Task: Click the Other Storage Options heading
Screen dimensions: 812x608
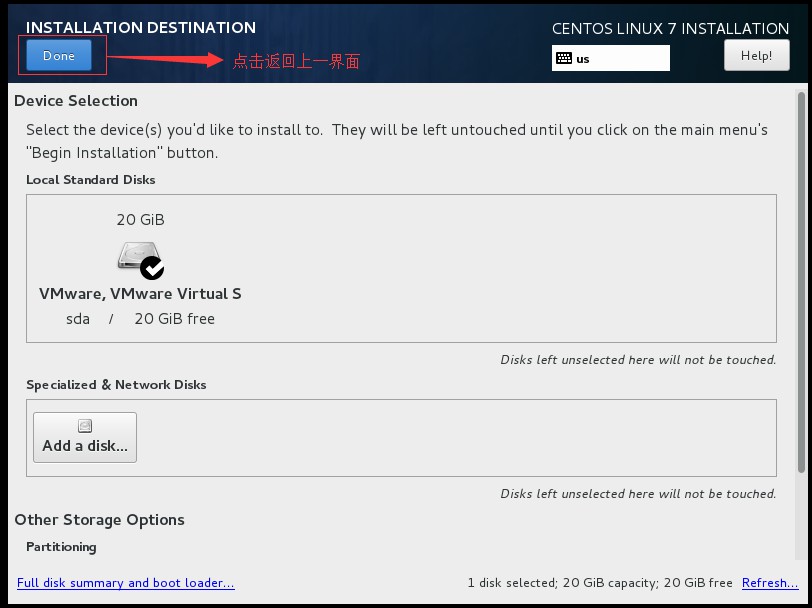Action: tap(99, 520)
